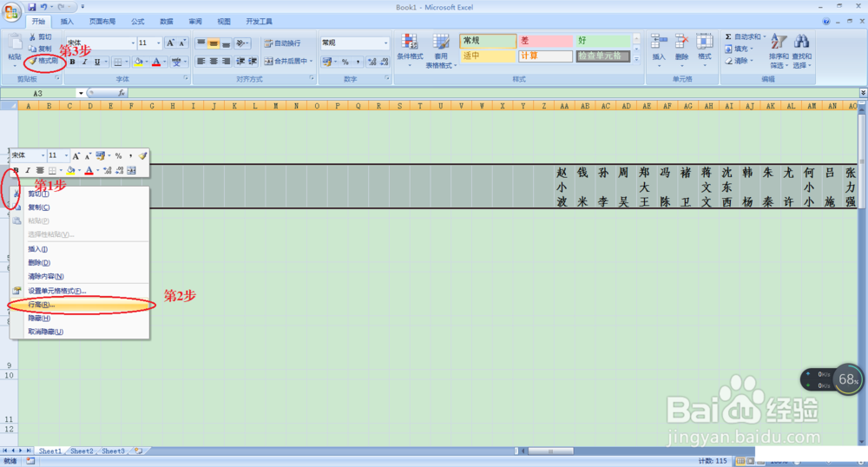Image resolution: width=868 pixels, height=467 pixels.
Task: Open the Name Box dropdown arrow
Action: pos(81,93)
